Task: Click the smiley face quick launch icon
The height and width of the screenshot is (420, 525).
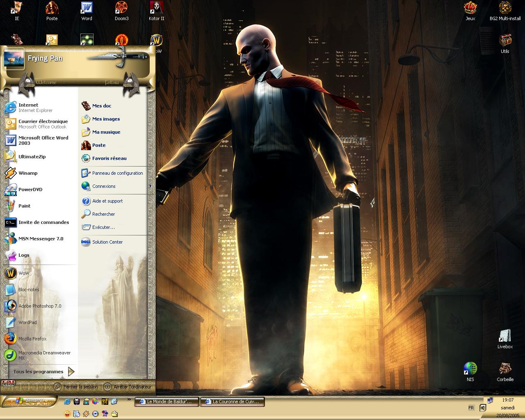Action: point(67,414)
